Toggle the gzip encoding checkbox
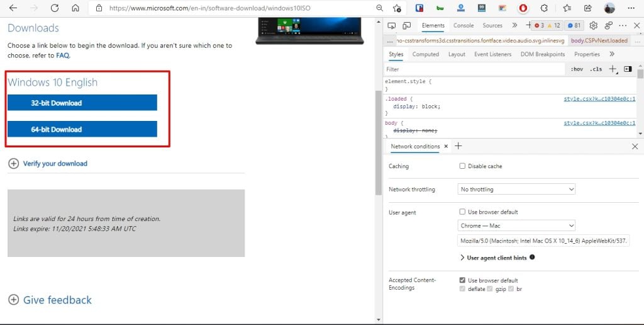644x325 pixels. [489, 289]
